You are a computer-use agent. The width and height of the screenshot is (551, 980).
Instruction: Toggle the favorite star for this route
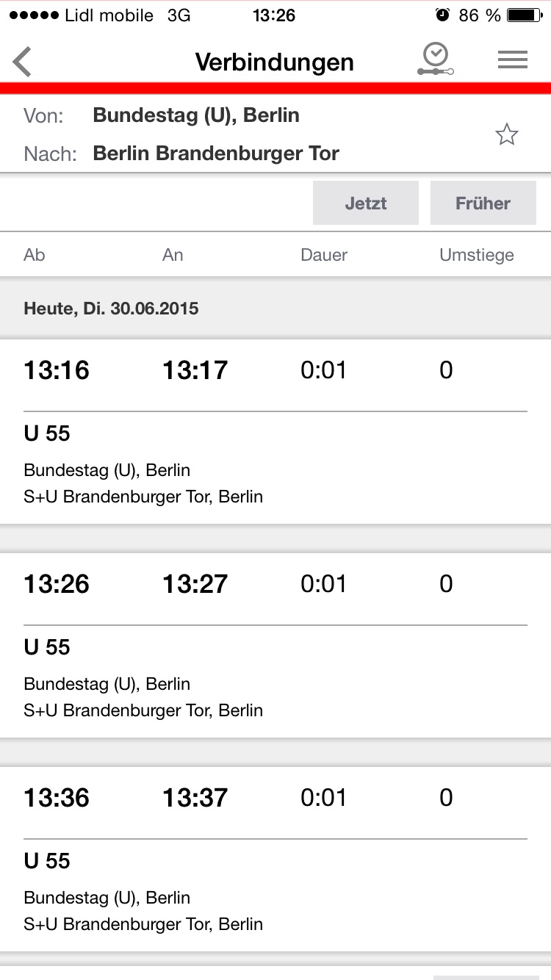click(506, 134)
